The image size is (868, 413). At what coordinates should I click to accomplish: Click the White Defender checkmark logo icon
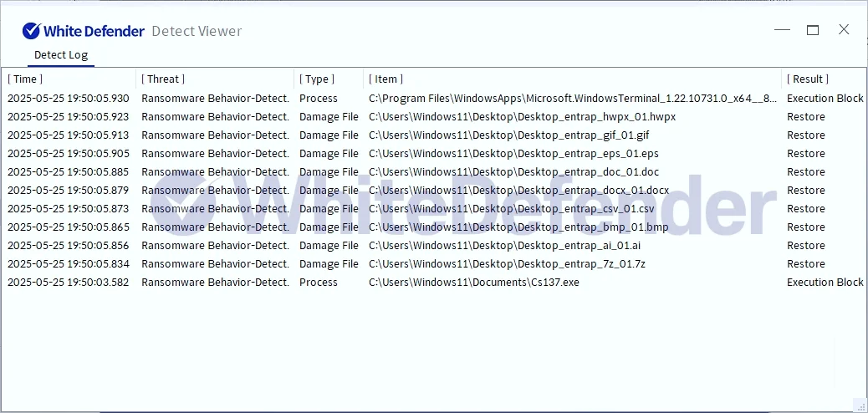point(31,31)
